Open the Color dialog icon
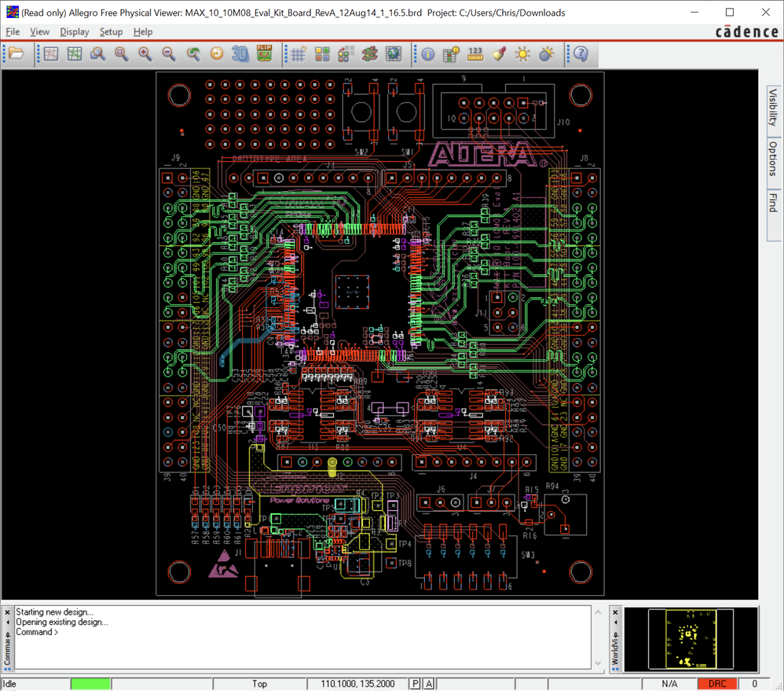The image size is (784, 691). click(322, 53)
